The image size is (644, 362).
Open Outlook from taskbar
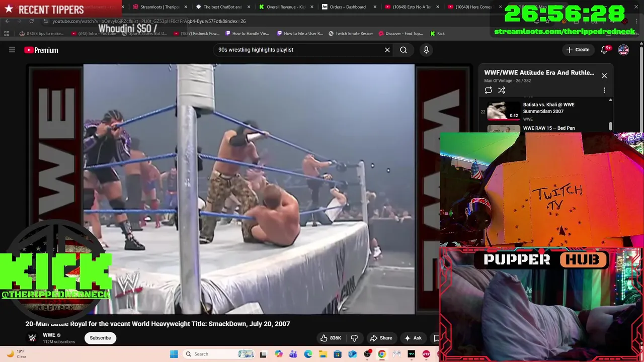[x=353, y=354]
